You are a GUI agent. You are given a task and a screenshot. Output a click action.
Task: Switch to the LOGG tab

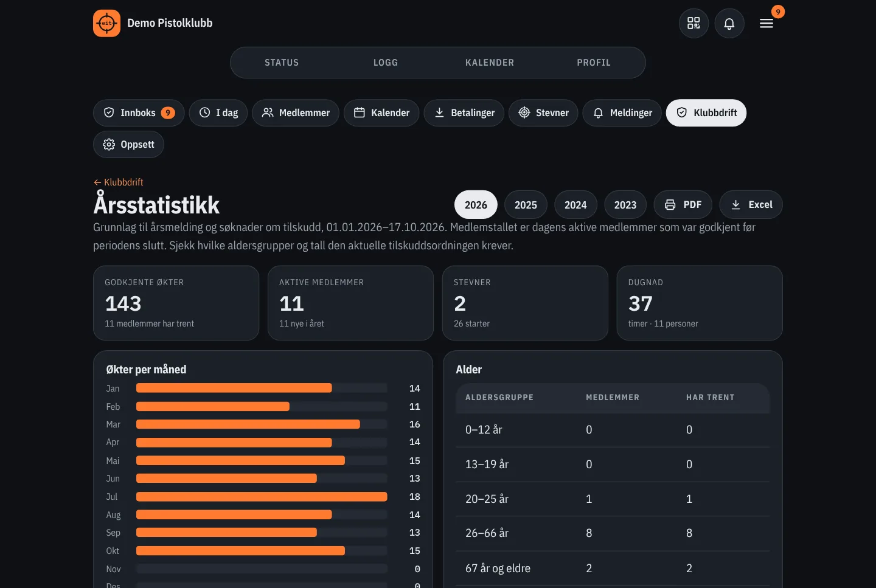(x=386, y=63)
